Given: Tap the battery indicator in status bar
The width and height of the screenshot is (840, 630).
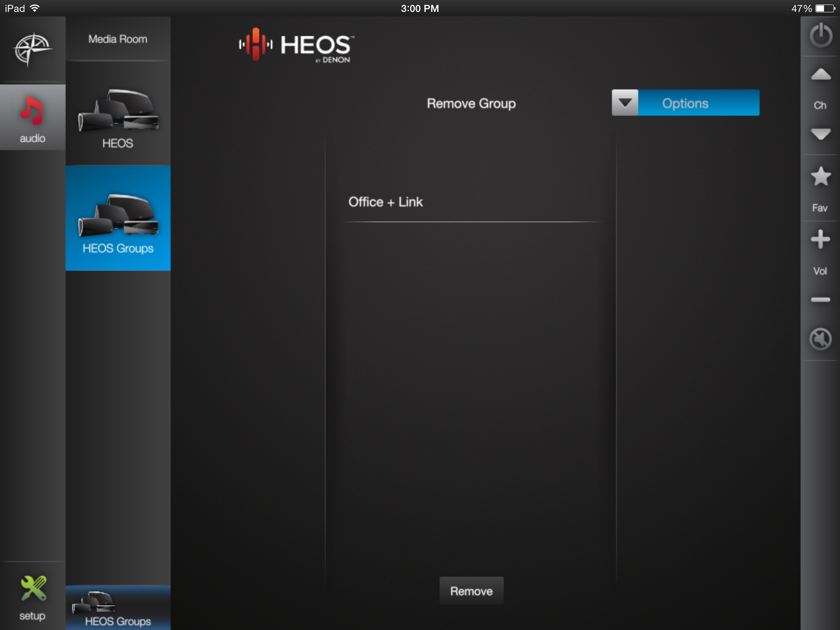Looking at the screenshot, I should pyautogui.click(x=825, y=8).
